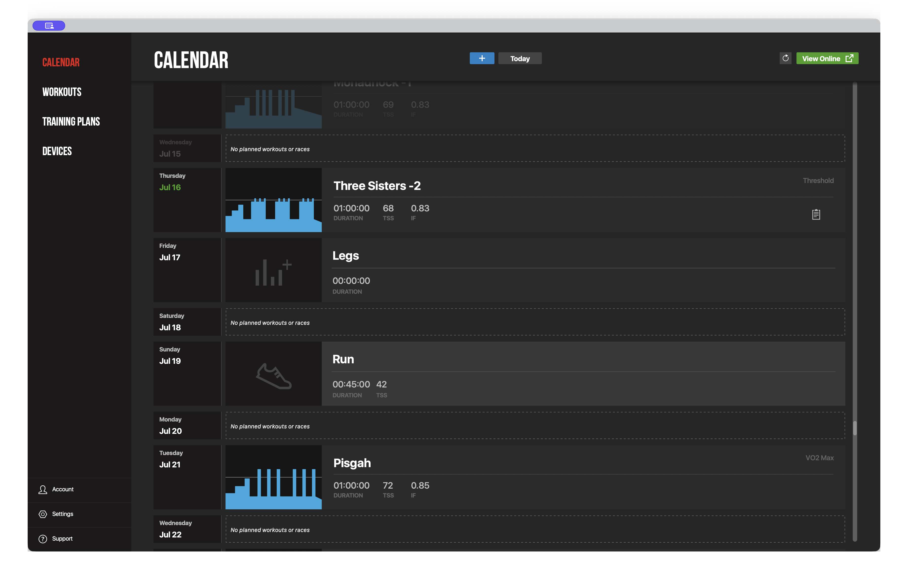Click the Three Sisters -2 duration 01:00:00
Screen dimensions: 908x588
pos(351,208)
